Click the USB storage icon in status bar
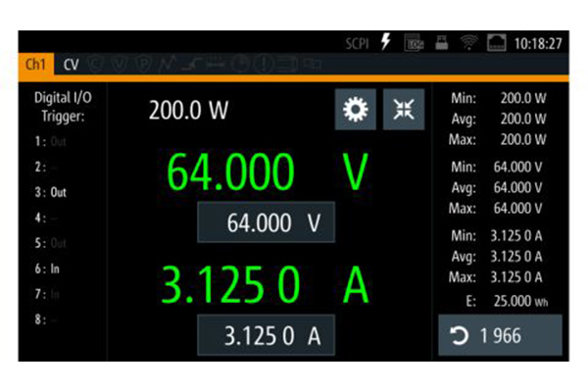Viewport: 588px width, 392px height. (441, 43)
